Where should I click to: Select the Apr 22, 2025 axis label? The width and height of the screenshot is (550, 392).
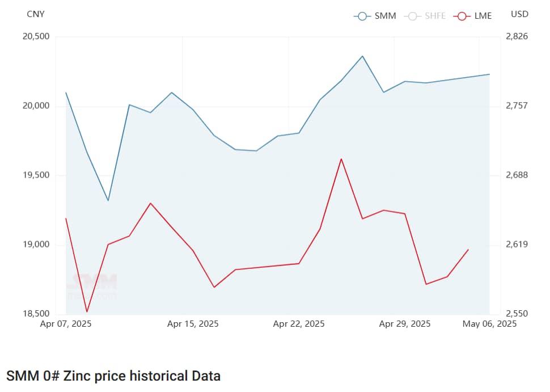pos(299,324)
